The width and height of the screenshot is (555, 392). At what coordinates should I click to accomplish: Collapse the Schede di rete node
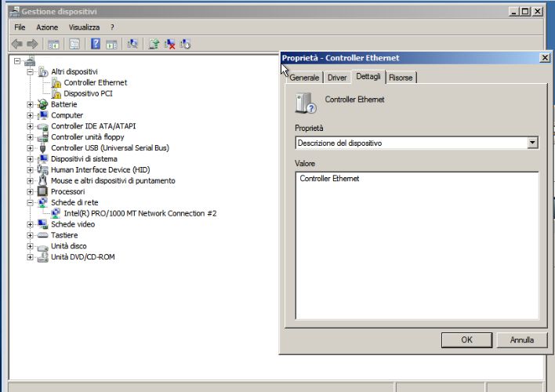click(x=31, y=202)
